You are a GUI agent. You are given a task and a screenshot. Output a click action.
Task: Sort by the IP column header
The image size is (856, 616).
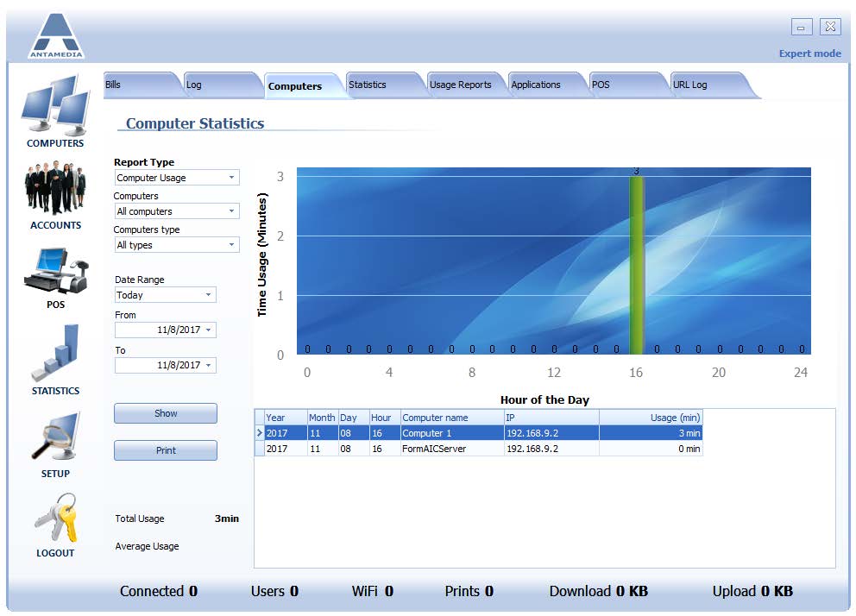pyautogui.click(x=551, y=418)
